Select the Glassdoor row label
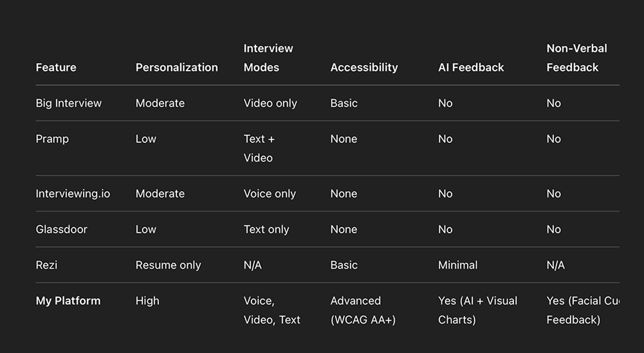The height and width of the screenshot is (353, 644). (62, 229)
